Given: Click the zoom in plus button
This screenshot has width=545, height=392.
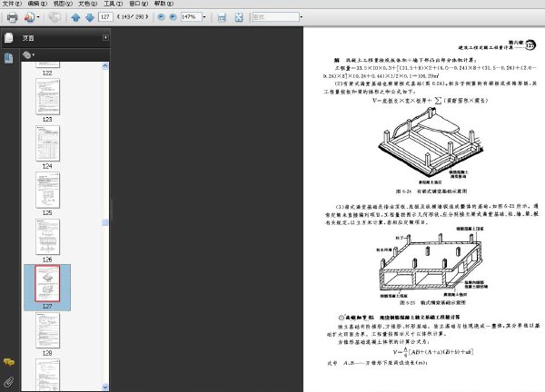Looking at the screenshot, I should pyautogui.click(x=173, y=16).
